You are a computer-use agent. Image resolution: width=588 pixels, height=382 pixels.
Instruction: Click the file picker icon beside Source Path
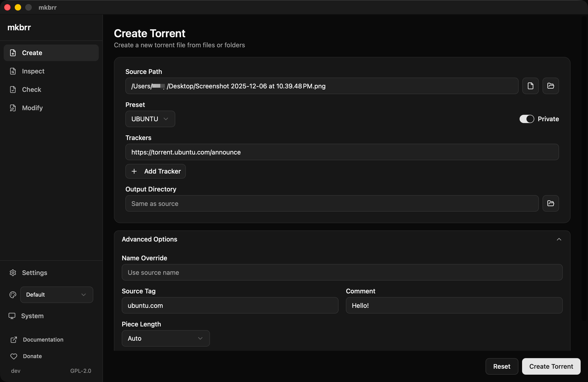(x=530, y=86)
